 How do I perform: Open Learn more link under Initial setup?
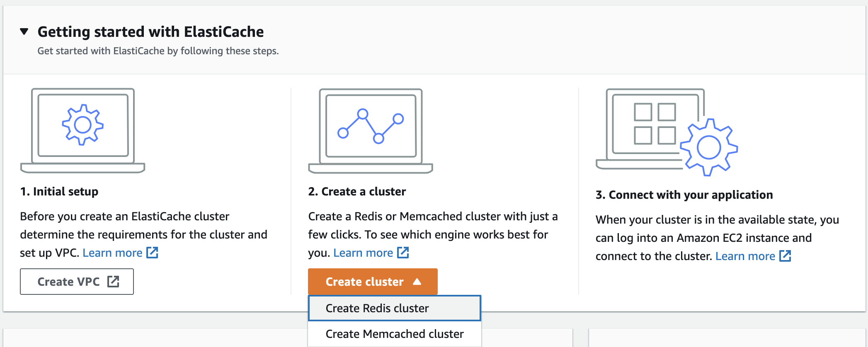point(112,253)
